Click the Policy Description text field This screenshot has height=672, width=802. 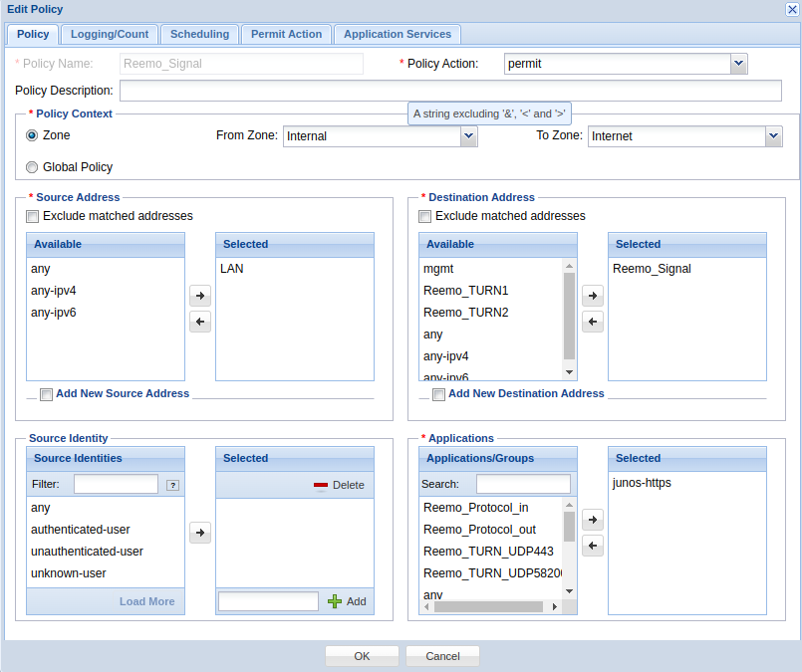tap(450, 91)
